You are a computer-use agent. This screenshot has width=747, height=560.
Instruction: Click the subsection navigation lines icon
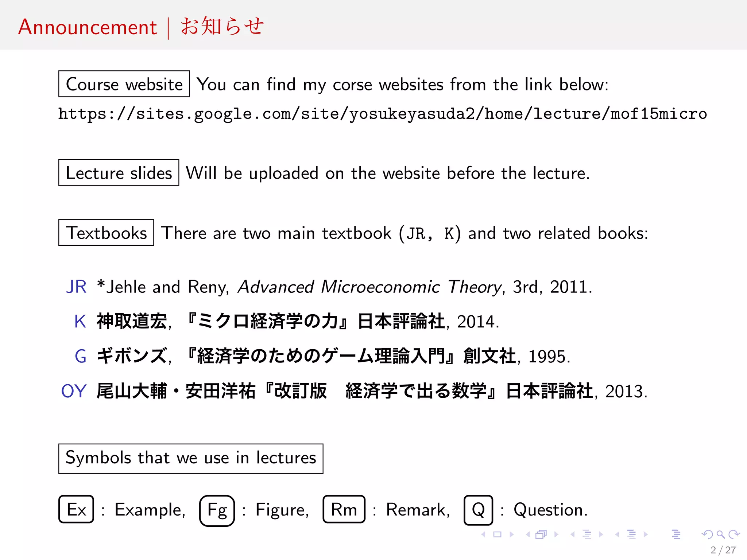pyautogui.click(x=587, y=534)
